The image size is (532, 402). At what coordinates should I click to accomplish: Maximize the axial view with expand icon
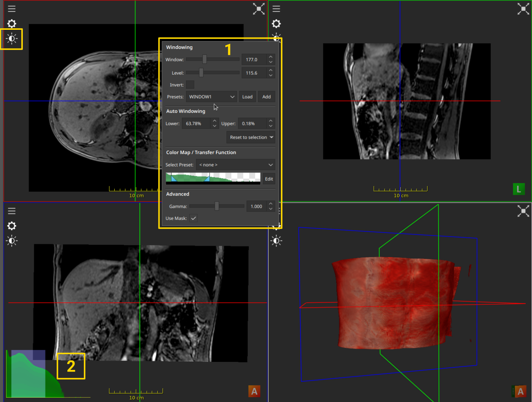click(x=258, y=9)
